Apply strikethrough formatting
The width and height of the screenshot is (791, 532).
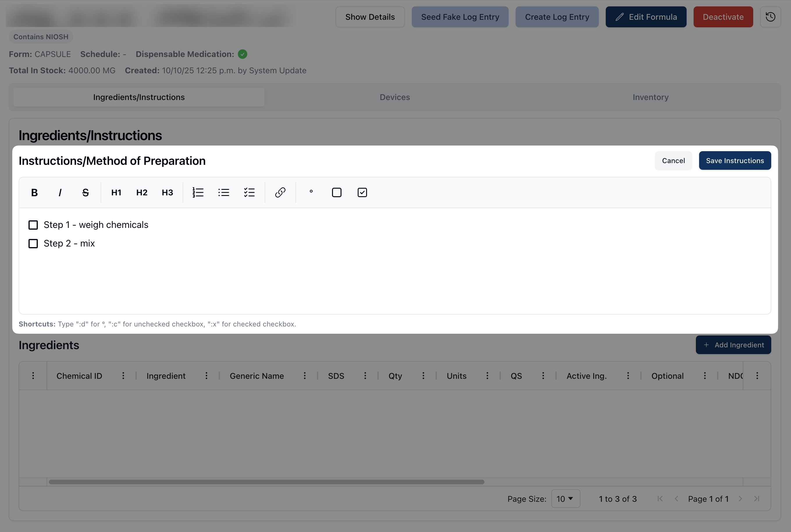pyautogui.click(x=85, y=192)
